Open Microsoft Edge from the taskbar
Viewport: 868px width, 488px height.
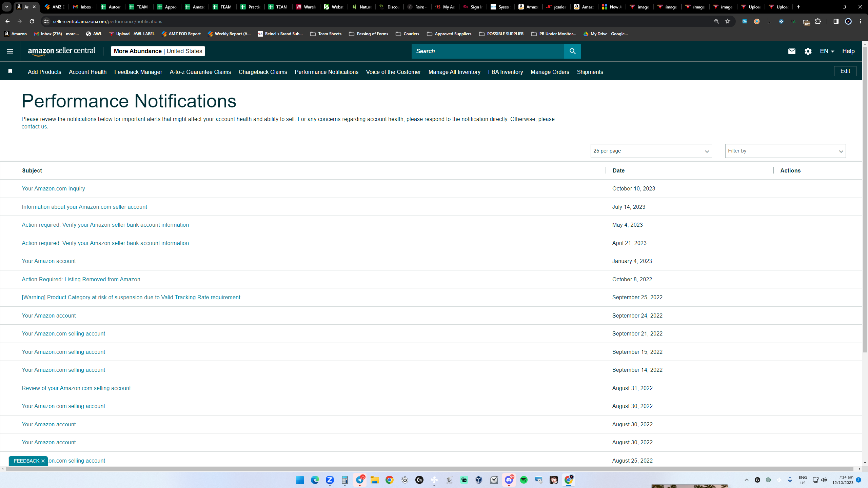click(x=315, y=480)
